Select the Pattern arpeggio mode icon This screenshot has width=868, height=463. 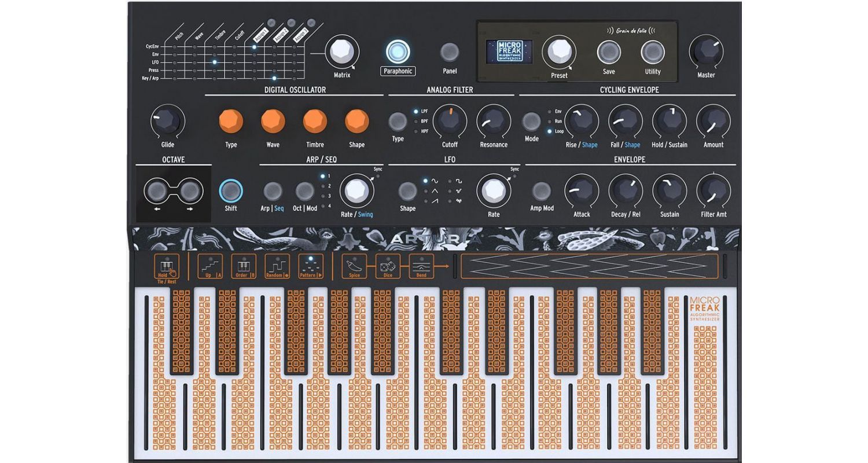click(x=311, y=267)
